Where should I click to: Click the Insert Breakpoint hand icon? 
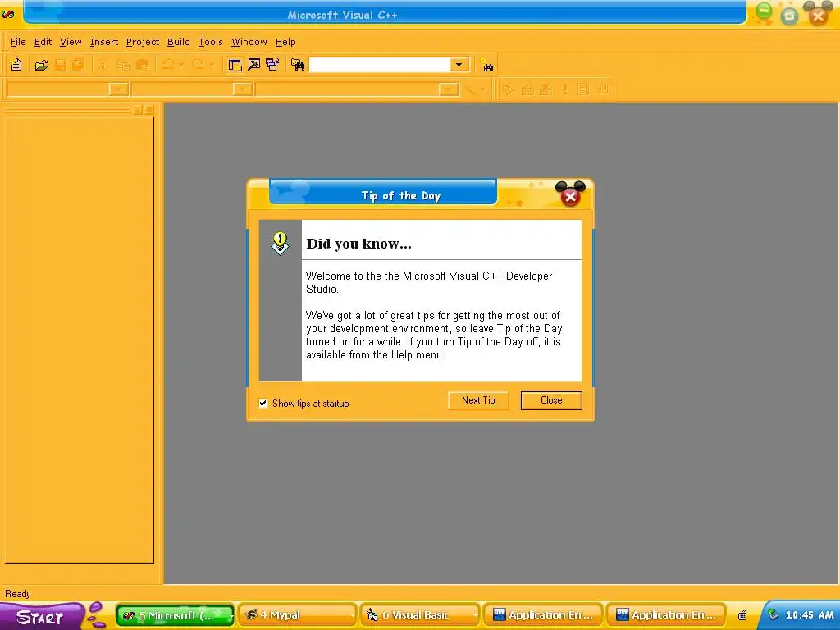(603, 89)
